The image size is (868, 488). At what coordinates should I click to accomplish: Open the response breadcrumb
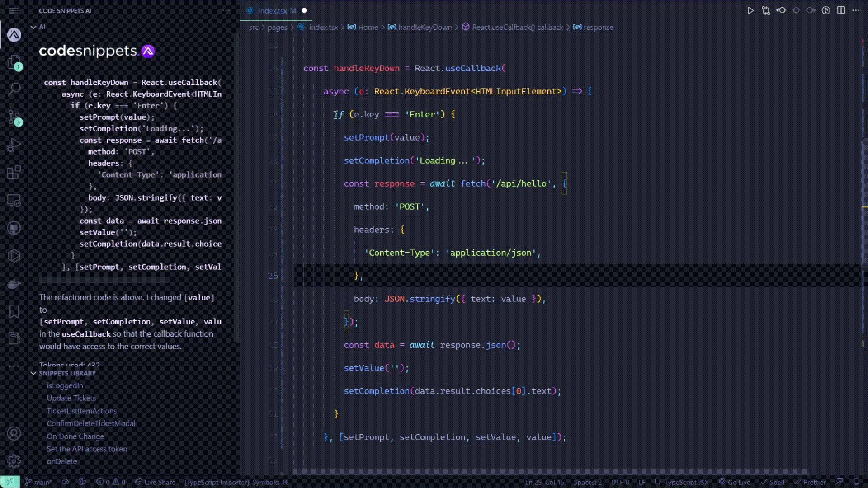594,27
